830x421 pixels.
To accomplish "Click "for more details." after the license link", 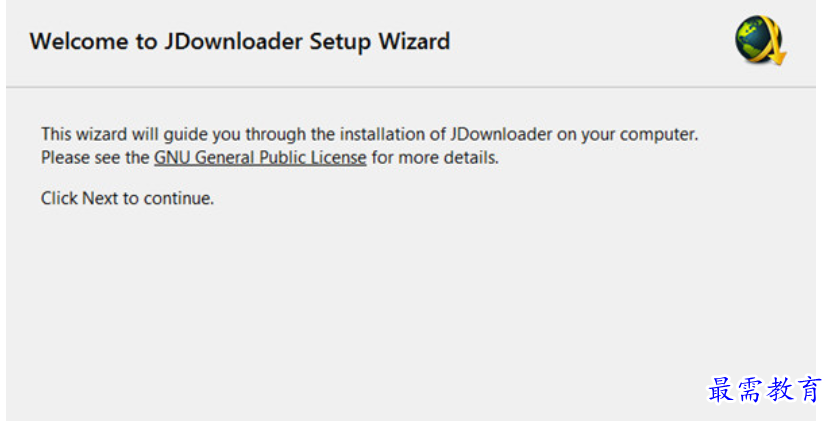I will point(435,158).
